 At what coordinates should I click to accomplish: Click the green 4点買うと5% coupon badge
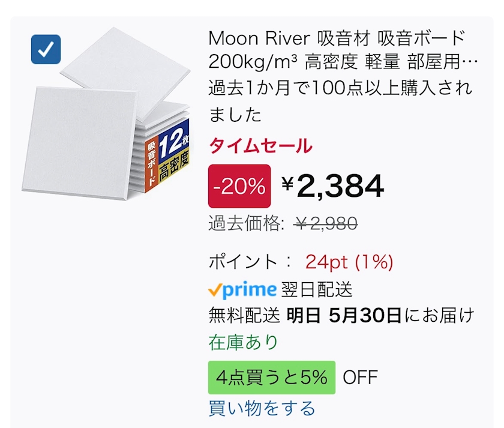tap(271, 378)
